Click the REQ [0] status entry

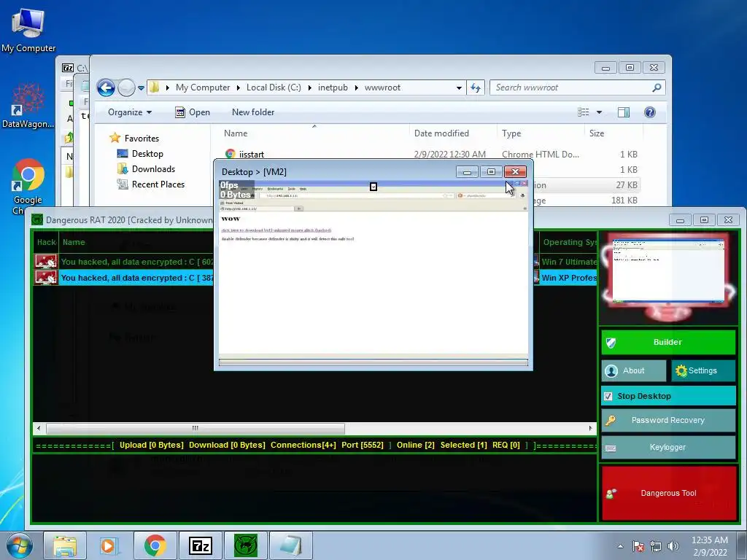506,446
